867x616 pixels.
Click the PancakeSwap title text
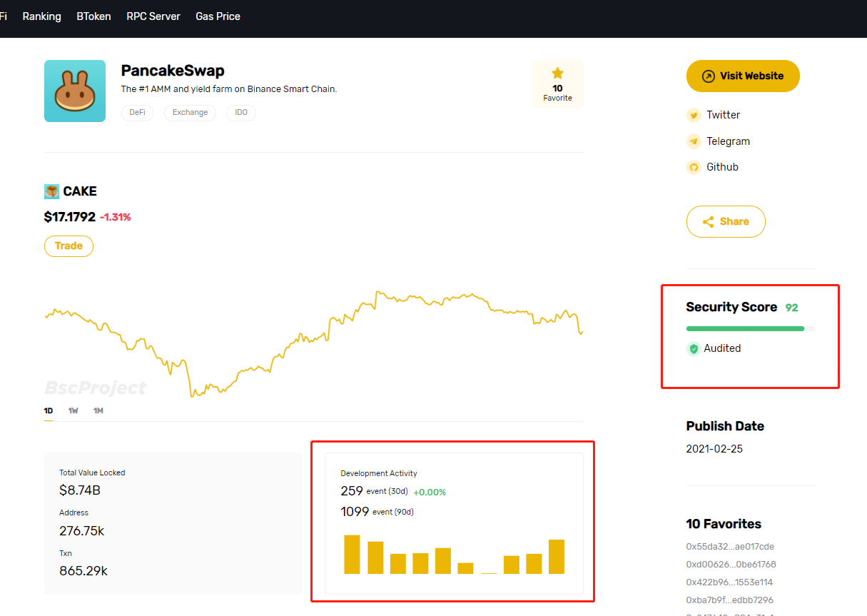tap(173, 71)
